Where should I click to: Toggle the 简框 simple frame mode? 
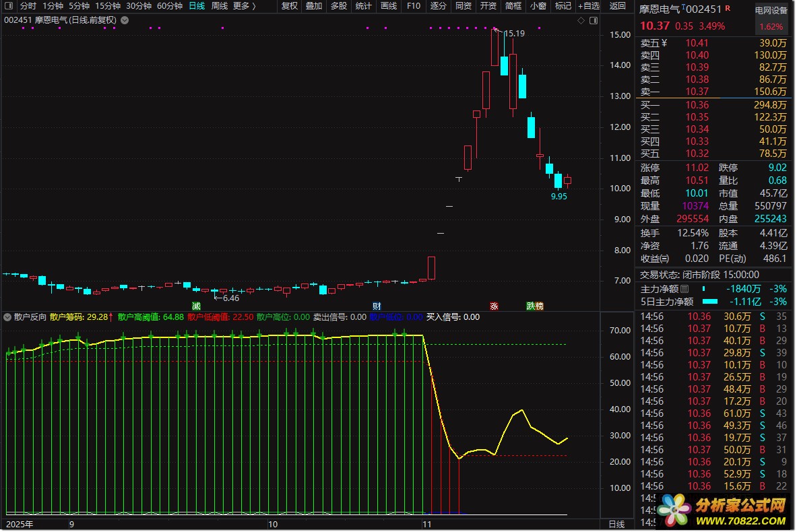point(513,5)
